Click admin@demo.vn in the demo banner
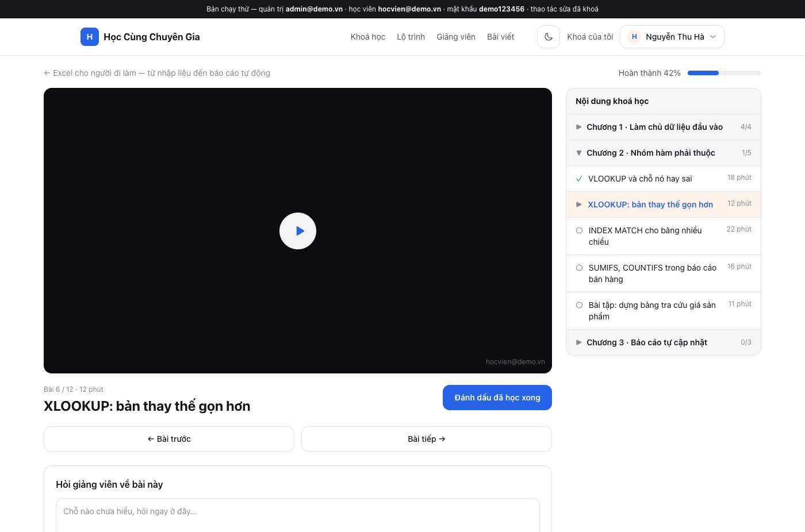The height and width of the screenshot is (532, 805). click(x=314, y=9)
